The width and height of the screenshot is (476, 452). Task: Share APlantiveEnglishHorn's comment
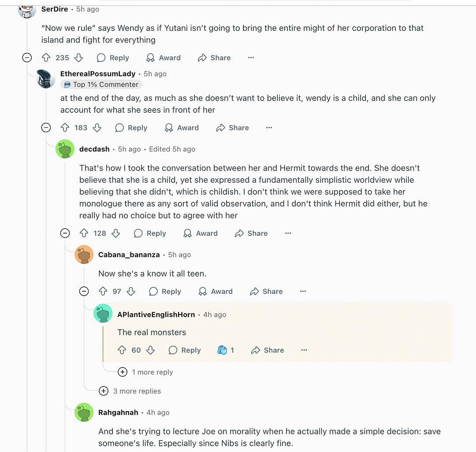click(268, 350)
